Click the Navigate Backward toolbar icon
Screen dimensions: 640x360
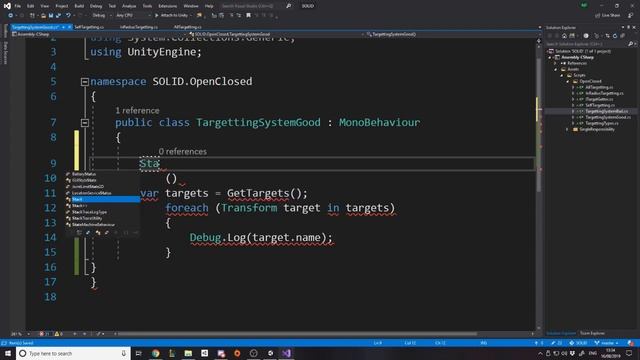[x=11, y=16]
